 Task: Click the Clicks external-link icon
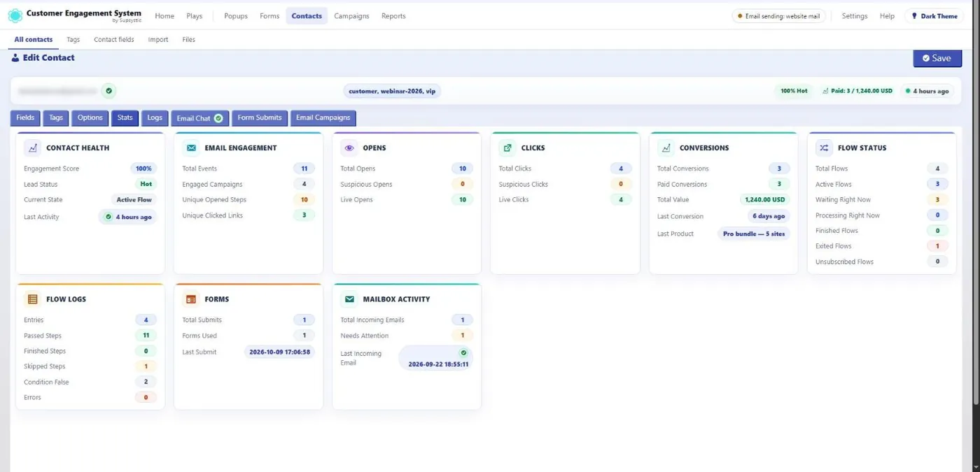(507, 148)
